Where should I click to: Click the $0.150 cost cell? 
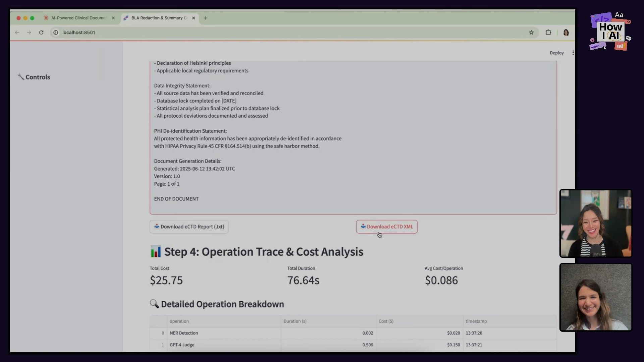(x=419, y=345)
